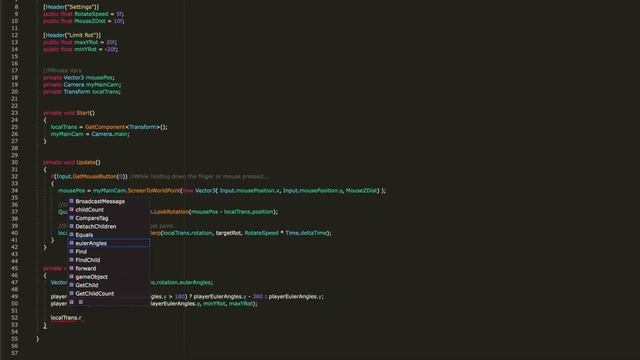Screen dimensions: 640x360
Task: Choose gameObject autocomplete entry
Action: (109, 277)
